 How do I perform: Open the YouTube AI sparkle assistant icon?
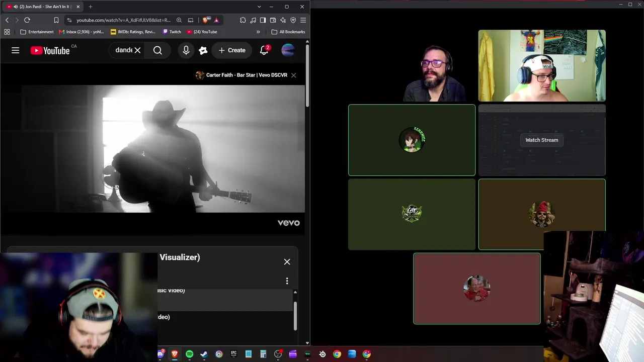203,50
